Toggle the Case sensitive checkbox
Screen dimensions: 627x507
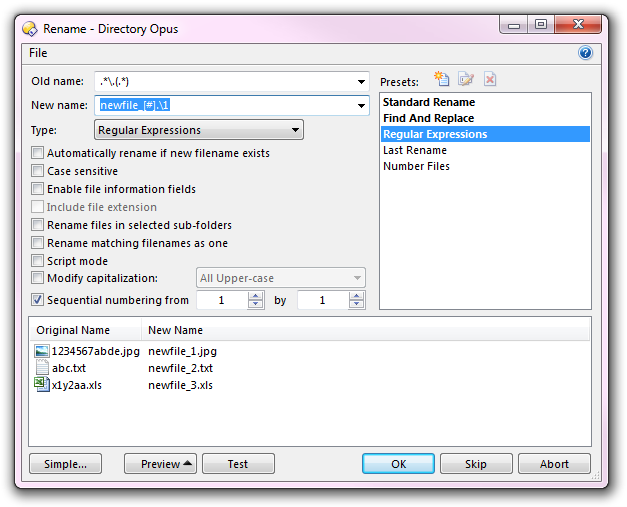coord(38,171)
